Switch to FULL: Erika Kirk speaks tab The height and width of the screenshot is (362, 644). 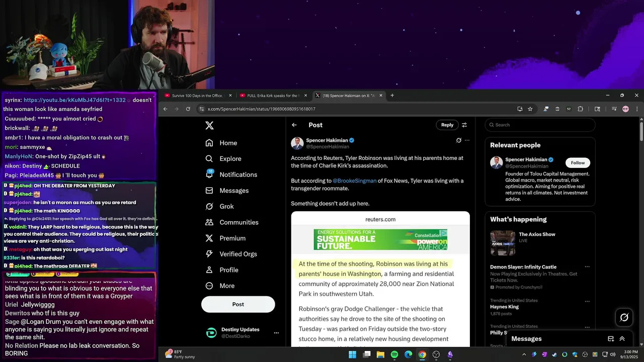273,96
